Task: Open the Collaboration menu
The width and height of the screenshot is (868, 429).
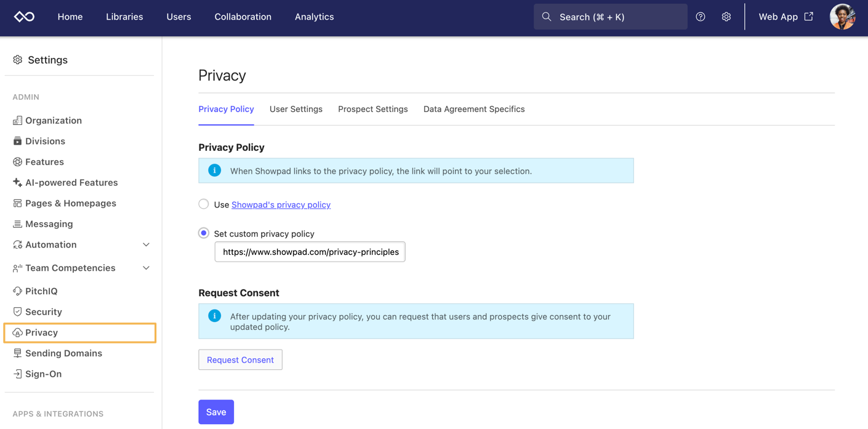Action: point(243,17)
